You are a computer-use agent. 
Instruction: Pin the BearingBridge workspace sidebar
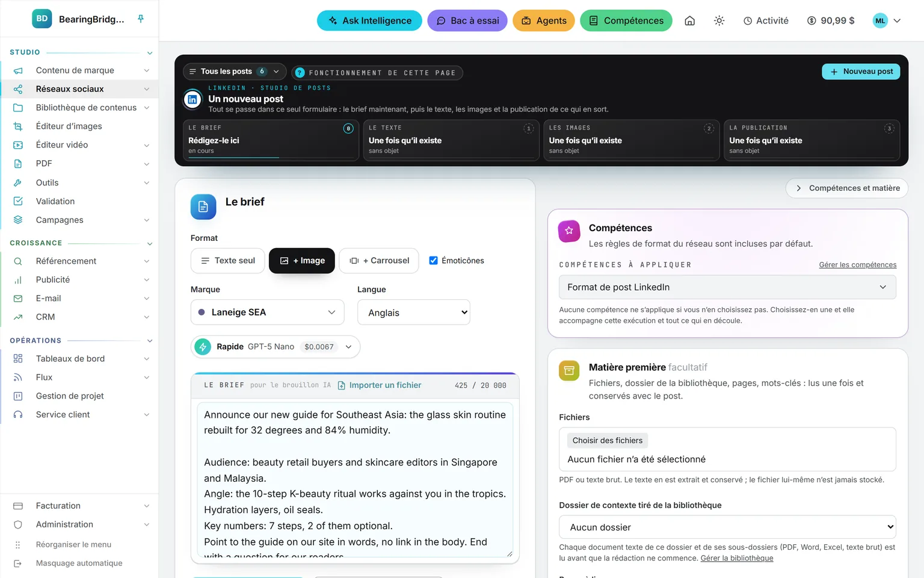click(141, 19)
